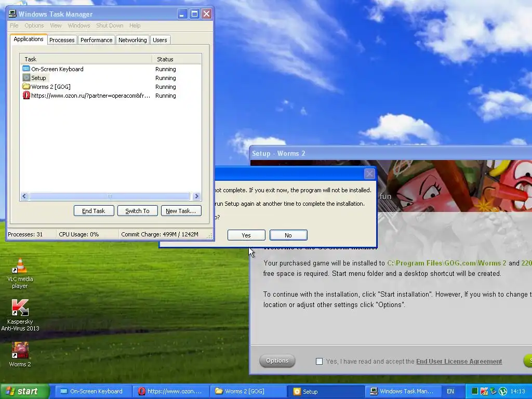This screenshot has height=399, width=532.
Task: Open the Windows Start menu
Action: tap(24, 391)
